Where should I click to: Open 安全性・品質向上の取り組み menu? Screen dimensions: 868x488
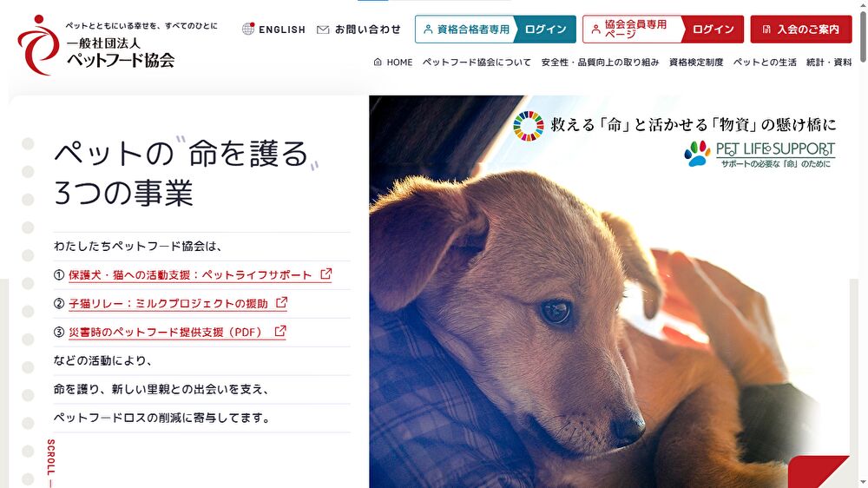pyautogui.click(x=600, y=62)
